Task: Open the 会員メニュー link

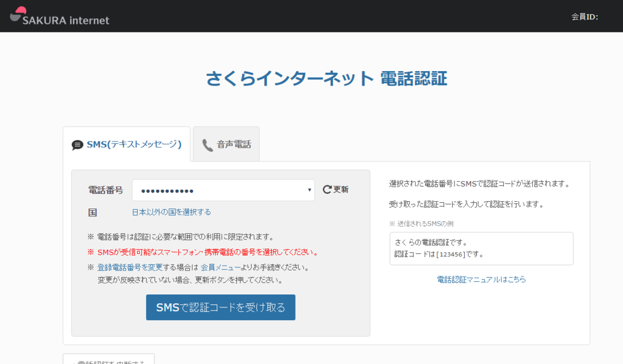Action: click(x=220, y=267)
